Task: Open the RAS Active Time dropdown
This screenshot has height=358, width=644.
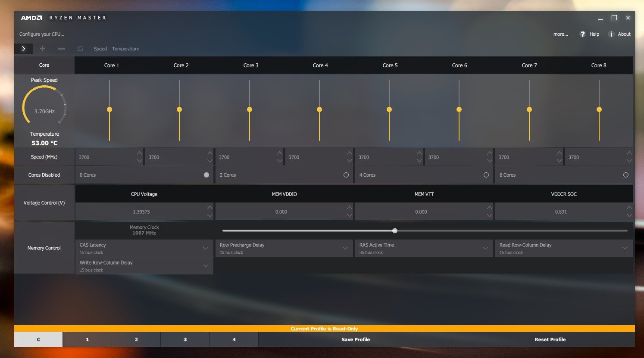Action: (x=424, y=249)
